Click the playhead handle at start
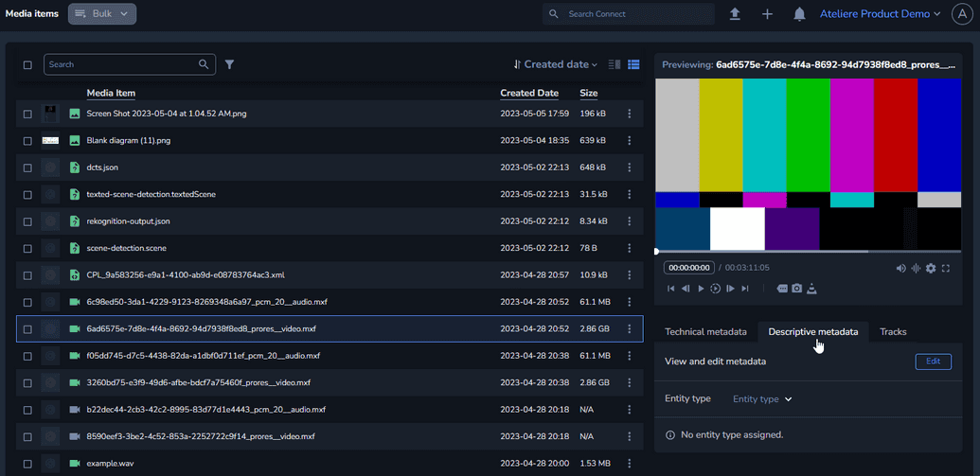 (656, 251)
